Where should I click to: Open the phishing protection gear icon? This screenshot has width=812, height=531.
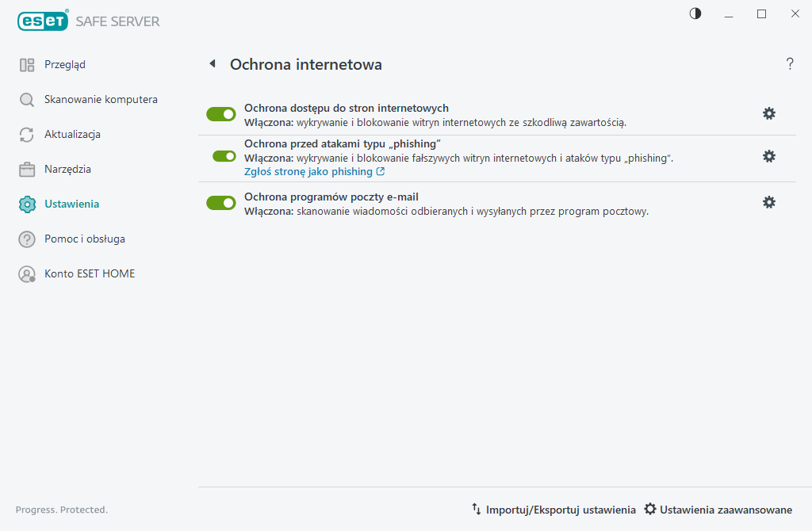point(768,156)
